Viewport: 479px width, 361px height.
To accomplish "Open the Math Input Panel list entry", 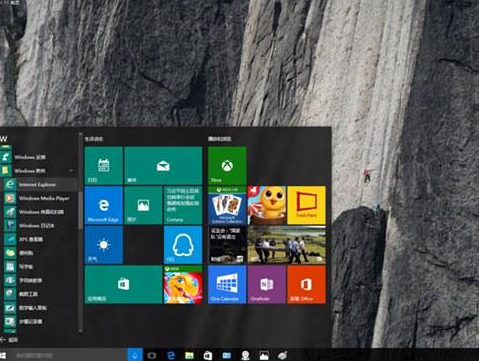I will tap(40, 308).
